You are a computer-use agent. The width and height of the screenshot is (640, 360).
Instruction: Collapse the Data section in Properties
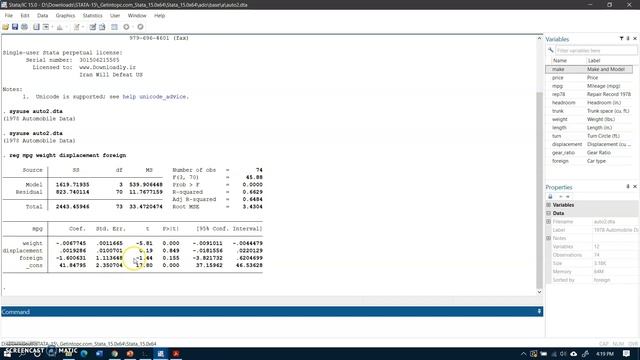click(x=549, y=213)
